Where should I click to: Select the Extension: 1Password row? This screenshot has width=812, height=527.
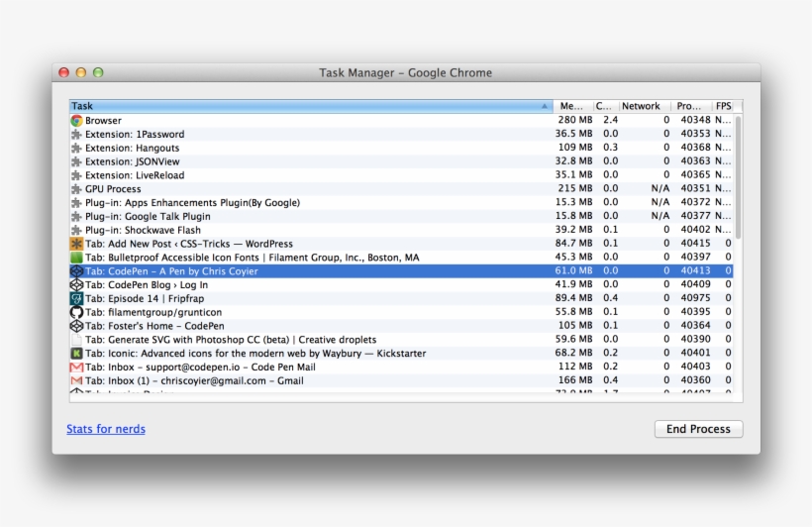[x=401, y=134]
